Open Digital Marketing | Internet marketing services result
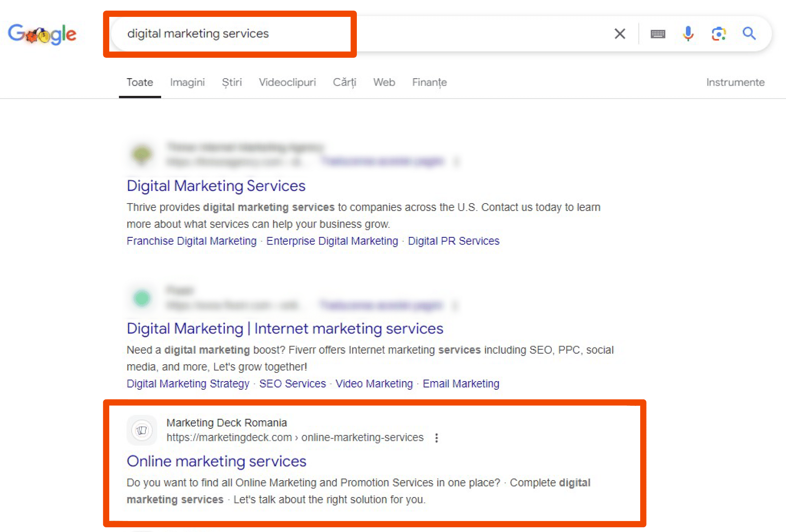Image resolution: width=786 pixels, height=532 pixels. click(285, 328)
